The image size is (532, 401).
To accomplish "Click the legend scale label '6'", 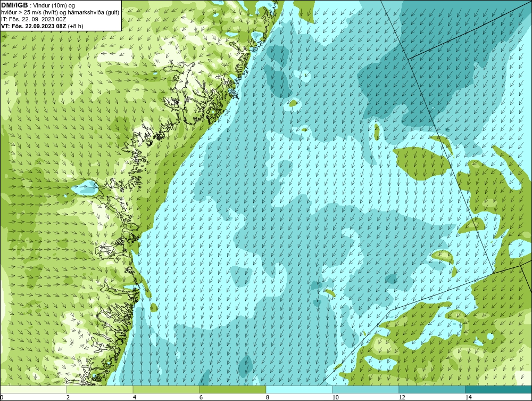I will tap(201, 397).
